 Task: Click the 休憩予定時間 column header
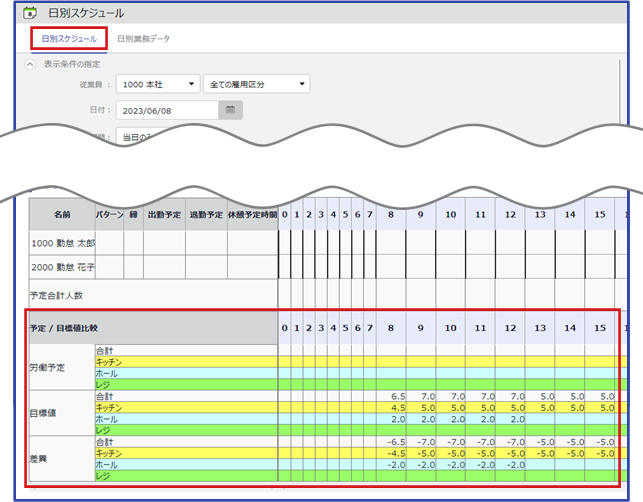pyautogui.click(x=253, y=214)
